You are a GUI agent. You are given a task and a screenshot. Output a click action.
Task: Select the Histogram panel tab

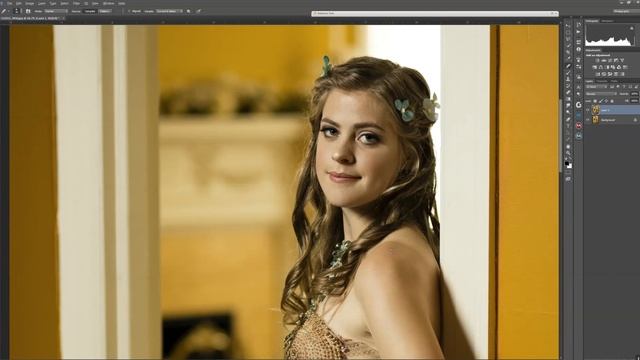coord(592,21)
